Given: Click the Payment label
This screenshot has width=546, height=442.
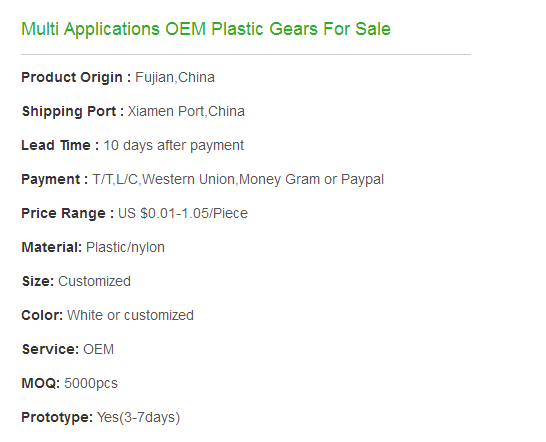Looking at the screenshot, I should click(x=55, y=179).
